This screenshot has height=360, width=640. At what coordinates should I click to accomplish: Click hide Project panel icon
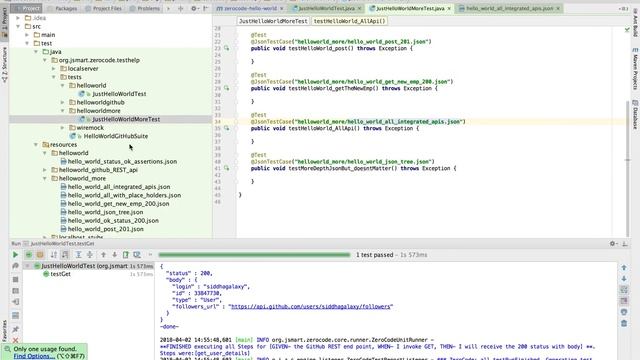click(x=205, y=8)
